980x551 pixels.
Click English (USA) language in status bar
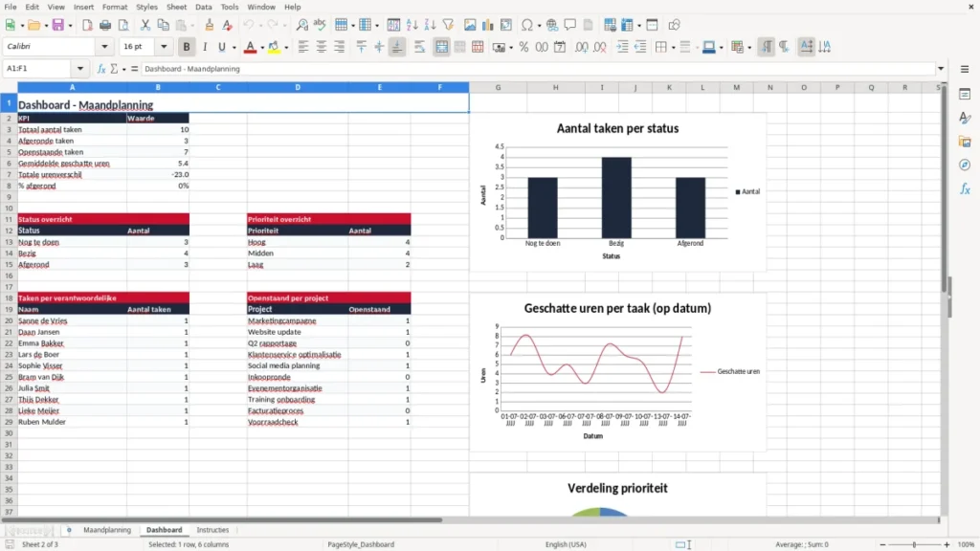pyautogui.click(x=566, y=544)
